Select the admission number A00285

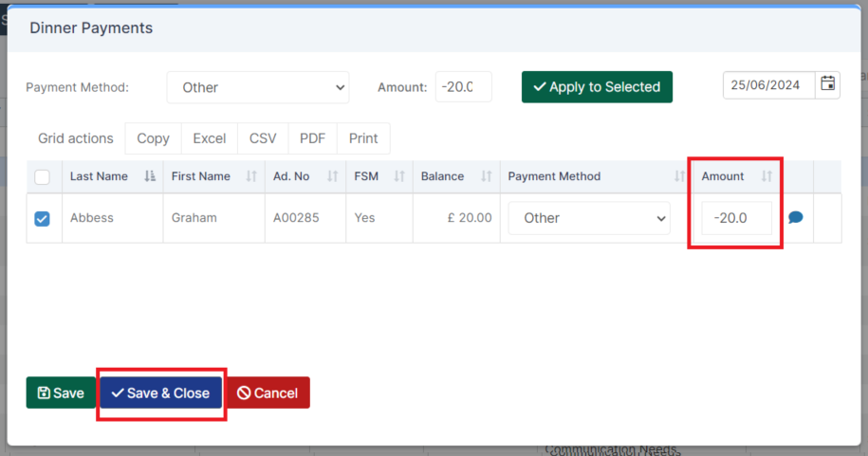point(296,217)
